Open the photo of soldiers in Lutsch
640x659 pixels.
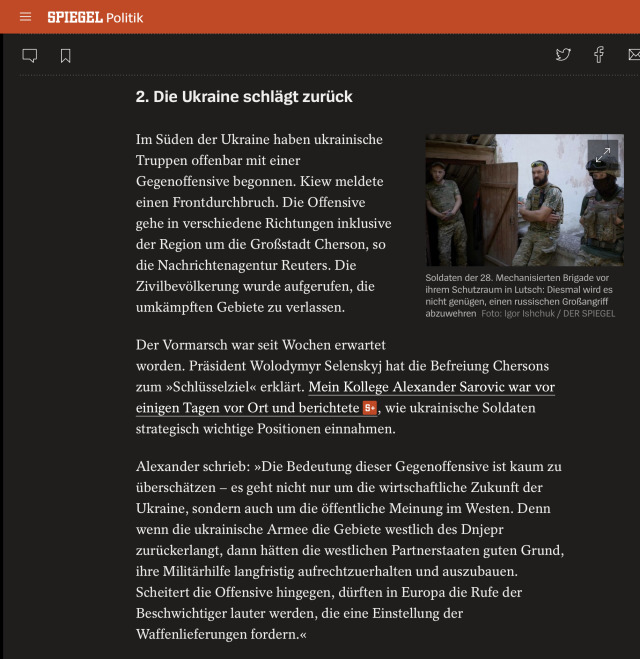(524, 200)
